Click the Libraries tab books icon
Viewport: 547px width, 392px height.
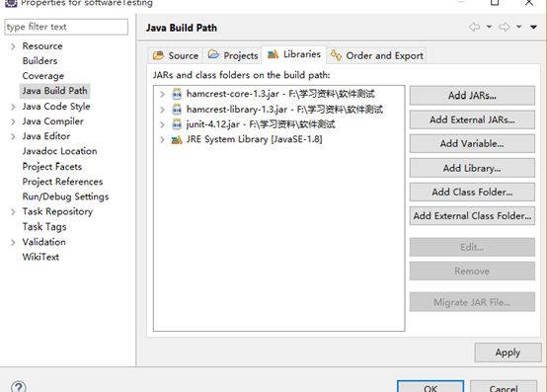[x=273, y=54]
